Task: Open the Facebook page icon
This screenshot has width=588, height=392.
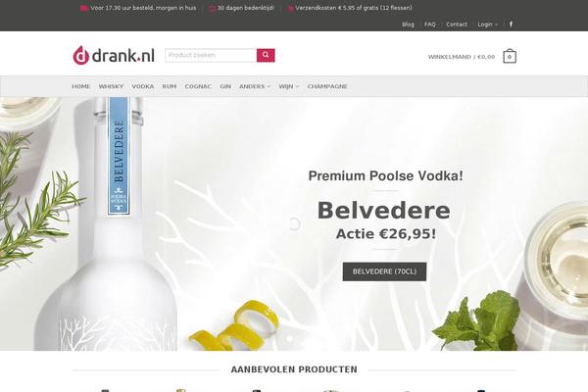Action: (511, 24)
